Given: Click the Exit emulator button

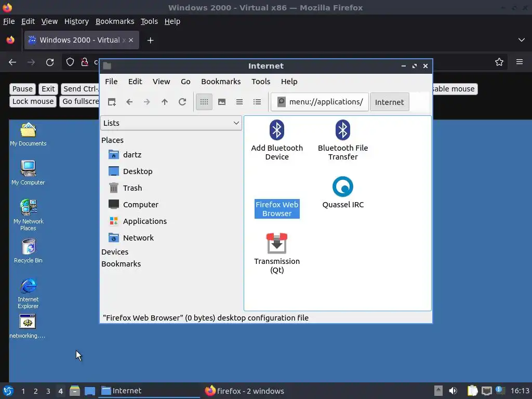Looking at the screenshot, I should point(48,89).
